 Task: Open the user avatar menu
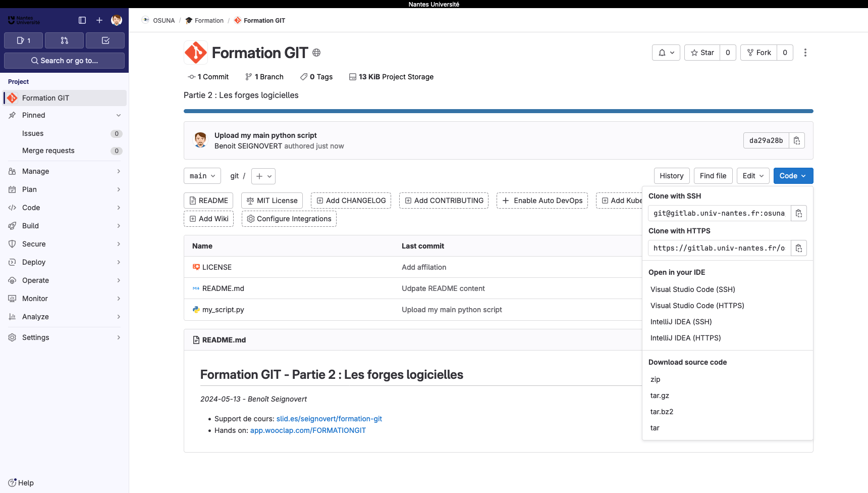(x=117, y=20)
